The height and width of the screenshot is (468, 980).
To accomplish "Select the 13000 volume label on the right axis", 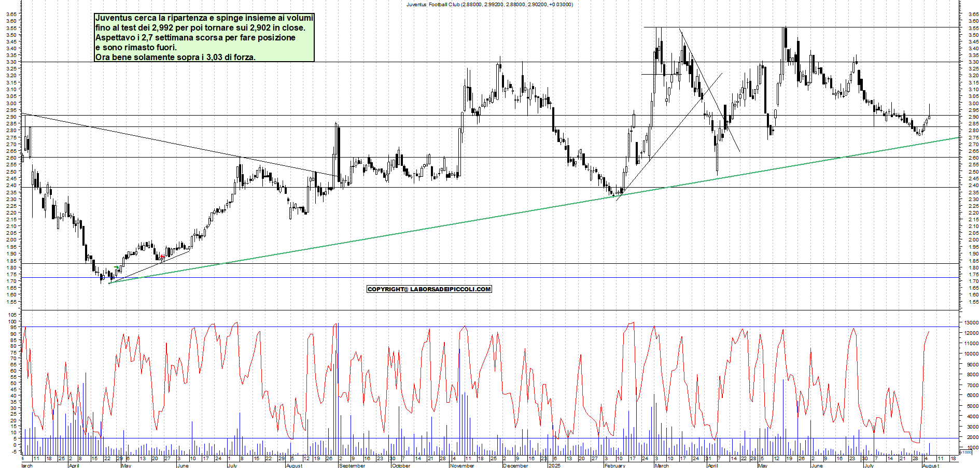I will click(971, 322).
